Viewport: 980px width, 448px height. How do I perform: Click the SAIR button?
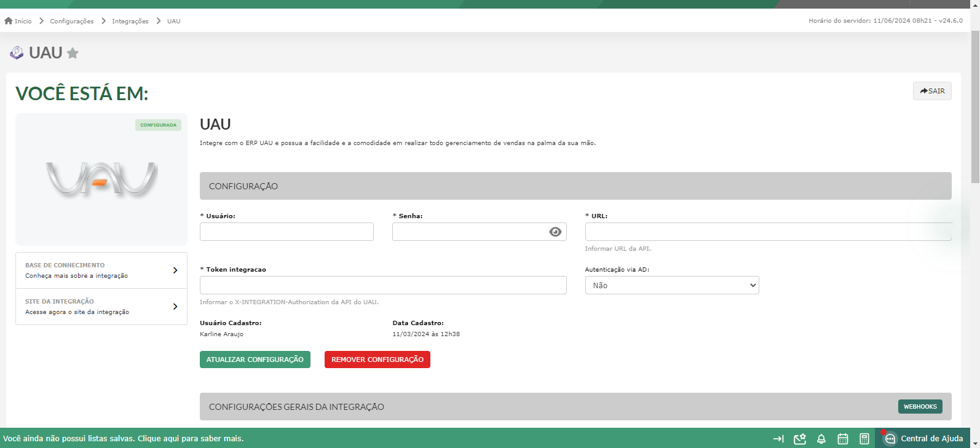[x=932, y=91]
